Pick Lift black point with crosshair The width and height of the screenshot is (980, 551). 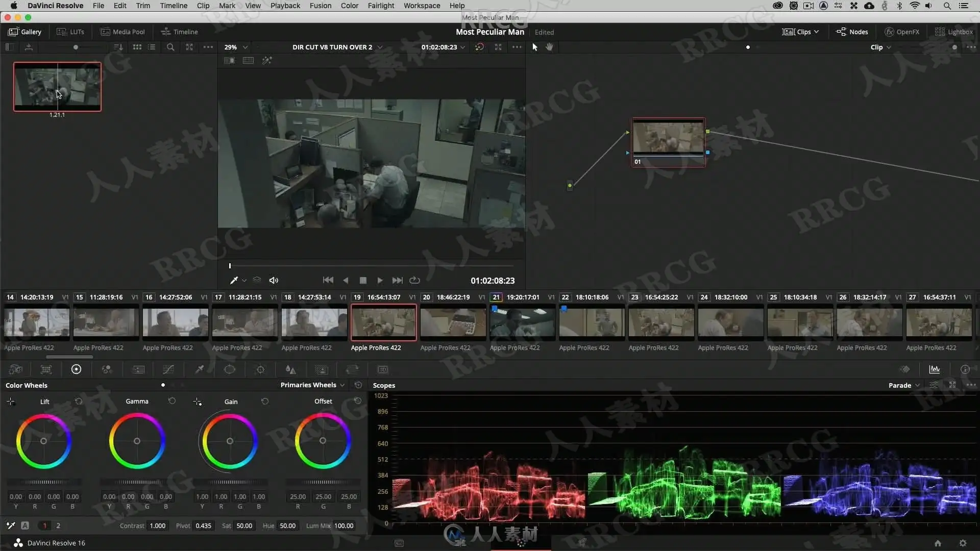pyautogui.click(x=11, y=402)
